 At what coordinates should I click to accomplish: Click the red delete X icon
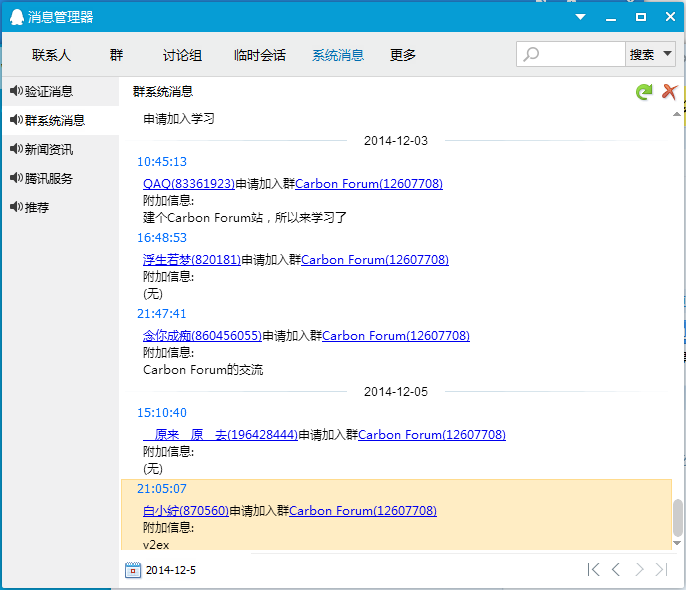click(x=669, y=92)
